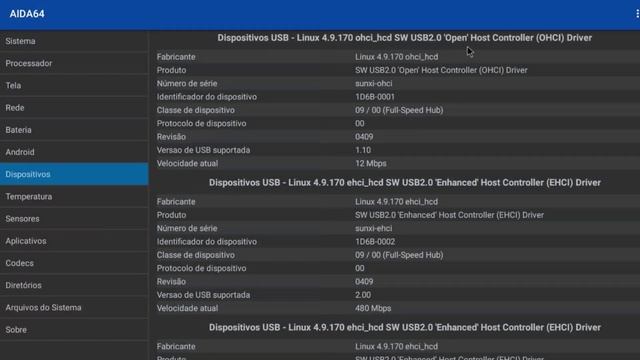Screen dimensions: 640x360
Task: Open the Rede section
Action: [74, 108]
